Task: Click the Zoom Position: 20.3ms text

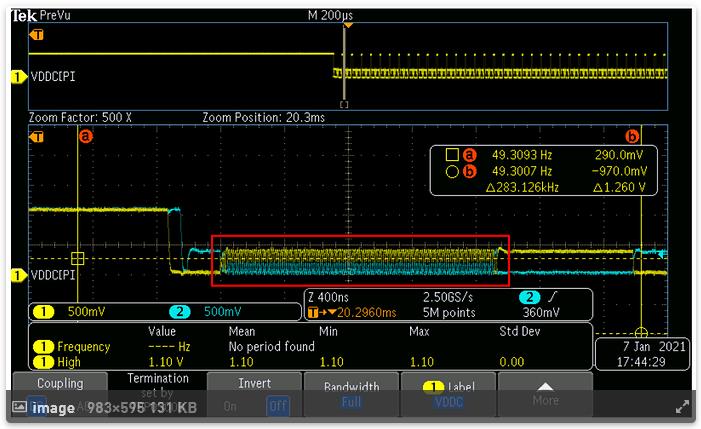Action: point(263,118)
